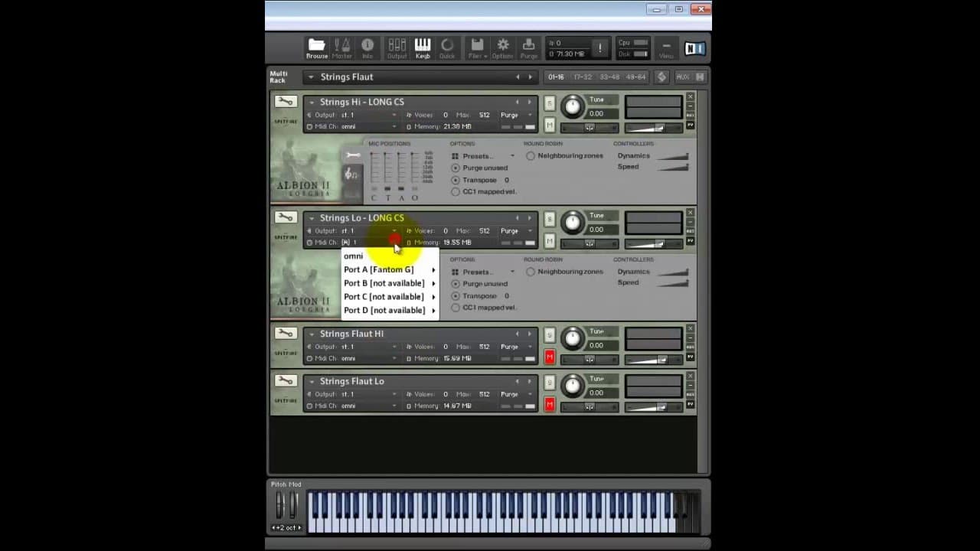Unmute the Strings Flaut Lo instrument

click(549, 404)
